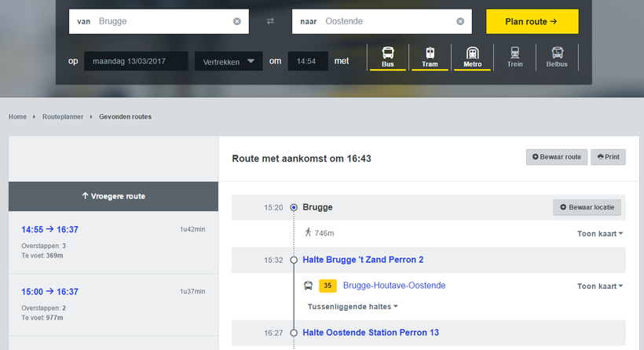Click the departure time field 14:54
Image resolution: width=644 pixels, height=350 pixels.
click(308, 61)
